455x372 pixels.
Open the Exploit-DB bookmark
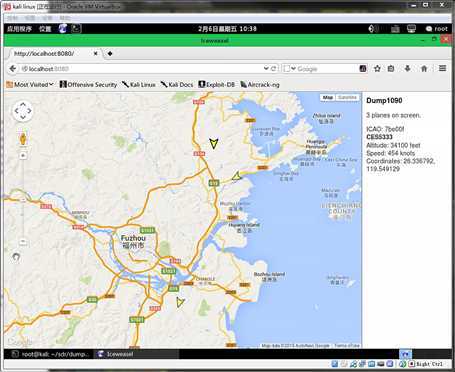pos(217,85)
